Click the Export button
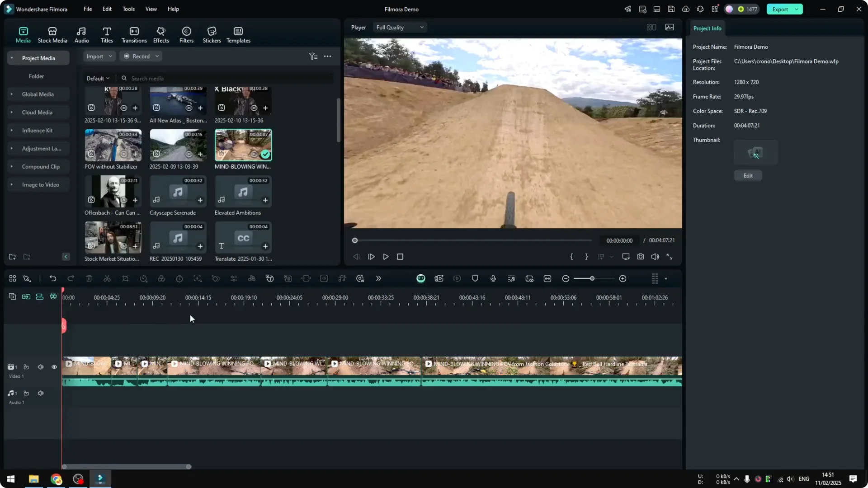 pos(781,9)
